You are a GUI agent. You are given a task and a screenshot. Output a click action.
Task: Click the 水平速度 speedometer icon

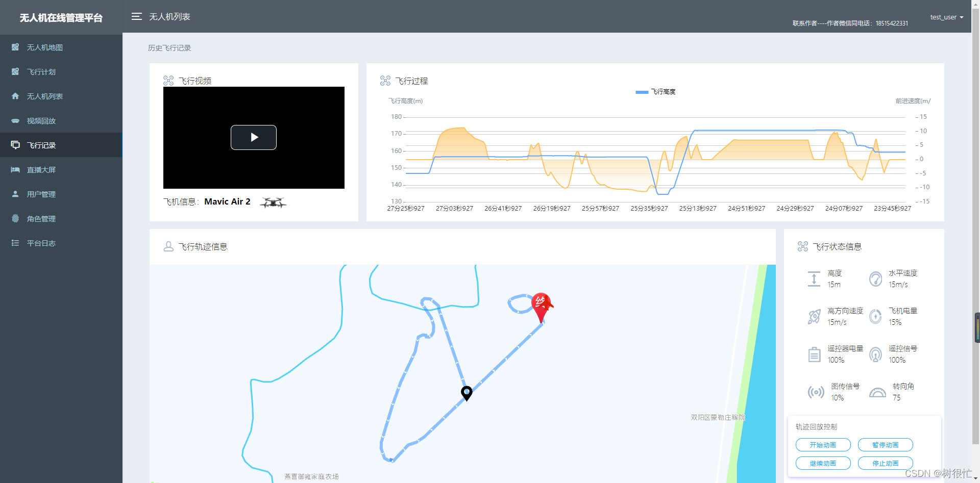pos(875,279)
